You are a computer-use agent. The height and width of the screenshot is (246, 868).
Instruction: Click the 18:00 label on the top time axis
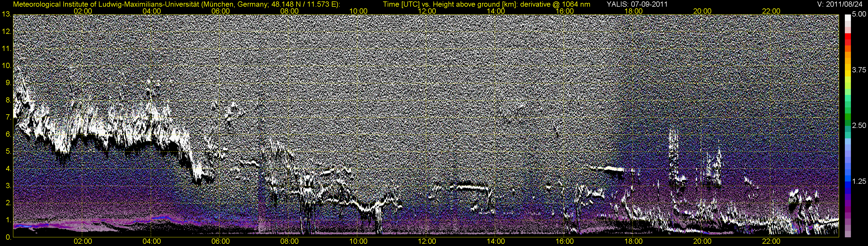pos(633,11)
